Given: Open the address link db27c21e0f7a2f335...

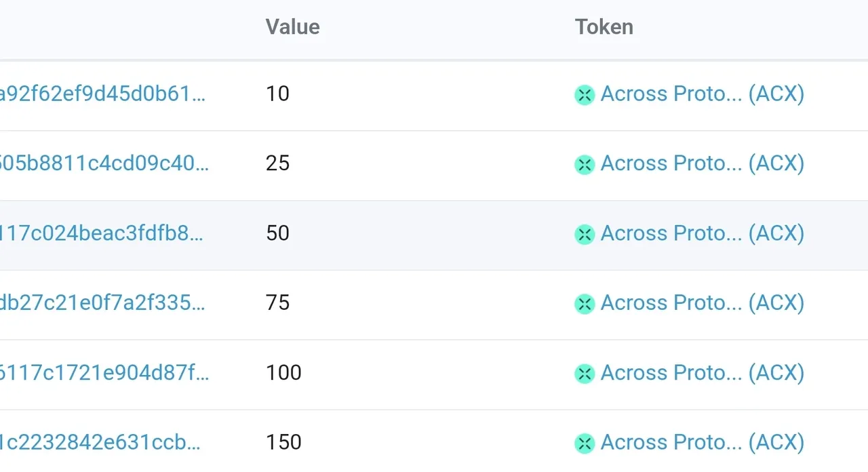Looking at the screenshot, I should (x=102, y=303).
